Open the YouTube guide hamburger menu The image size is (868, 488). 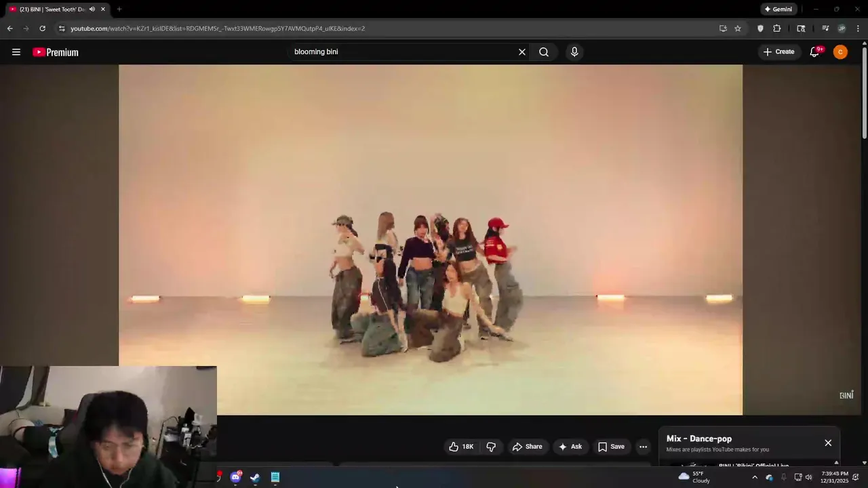pos(16,52)
